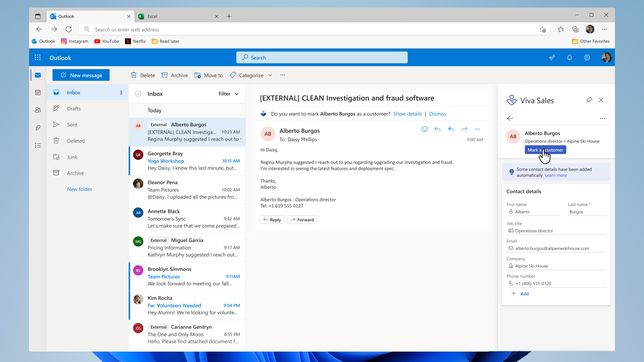644x362 pixels.
Task: Go back with the Viva Sales arrow
Action: [x=510, y=118]
